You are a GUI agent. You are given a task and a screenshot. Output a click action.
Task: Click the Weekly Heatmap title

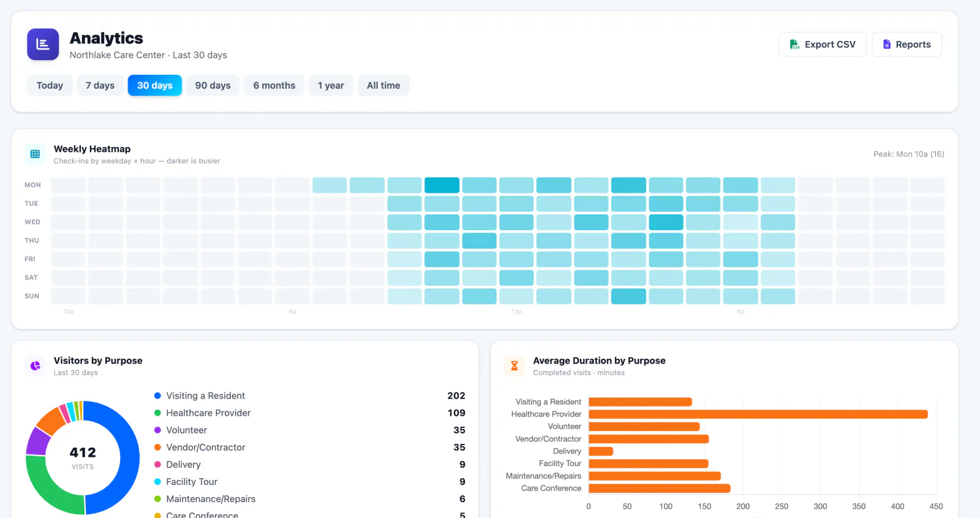click(92, 149)
